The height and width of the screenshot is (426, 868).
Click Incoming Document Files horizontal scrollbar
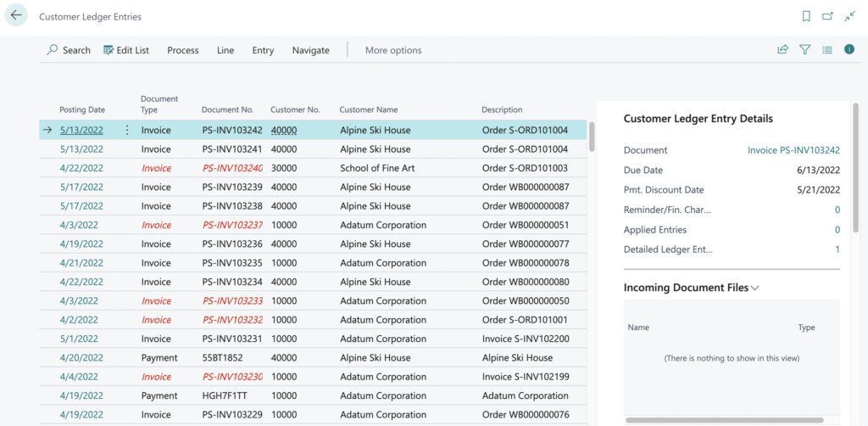tap(724, 420)
